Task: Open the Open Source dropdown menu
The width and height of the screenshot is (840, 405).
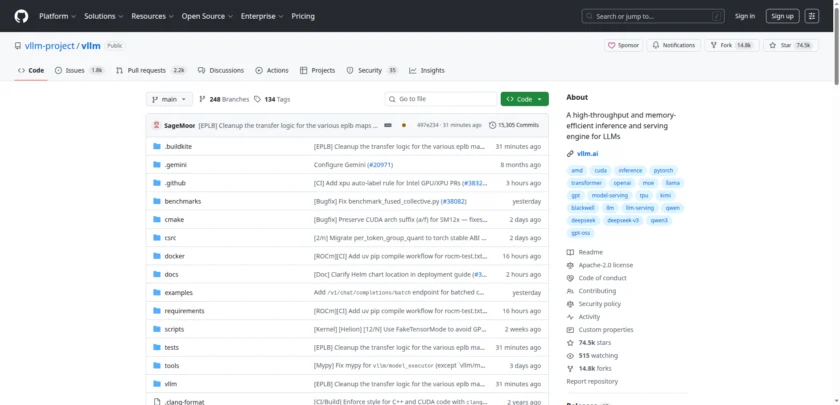Action: (x=207, y=16)
